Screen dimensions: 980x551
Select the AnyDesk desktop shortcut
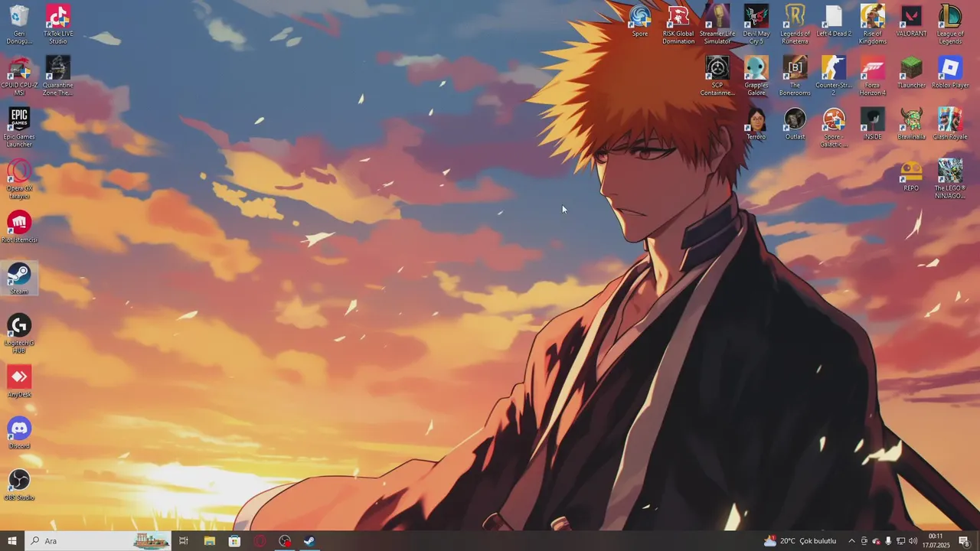coord(19,382)
